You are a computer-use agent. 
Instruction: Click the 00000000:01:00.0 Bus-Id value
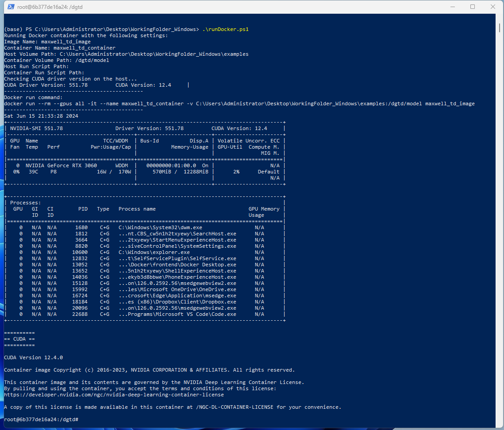tap(171, 165)
